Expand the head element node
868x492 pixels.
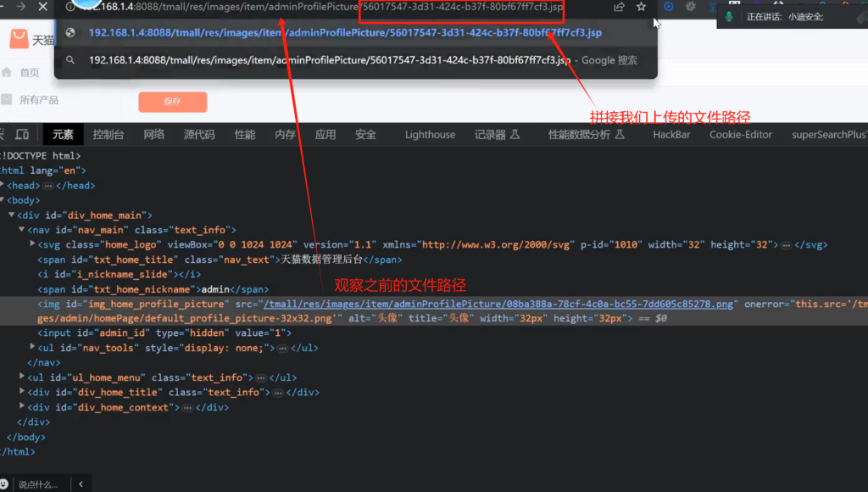tap(3, 185)
